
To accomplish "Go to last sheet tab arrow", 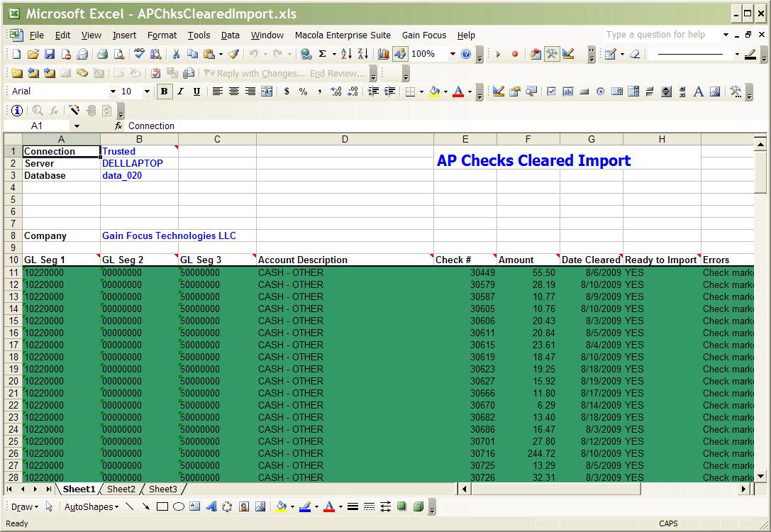I will [49, 489].
